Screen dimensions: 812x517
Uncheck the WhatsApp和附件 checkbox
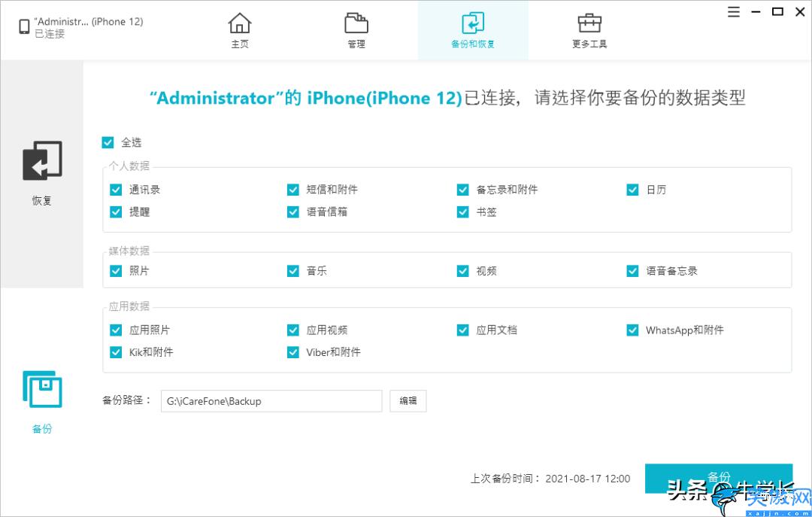pyautogui.click(x=633, y=330)
